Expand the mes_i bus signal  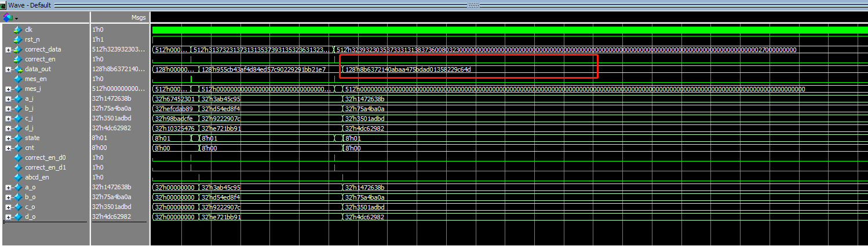[8, 89]
